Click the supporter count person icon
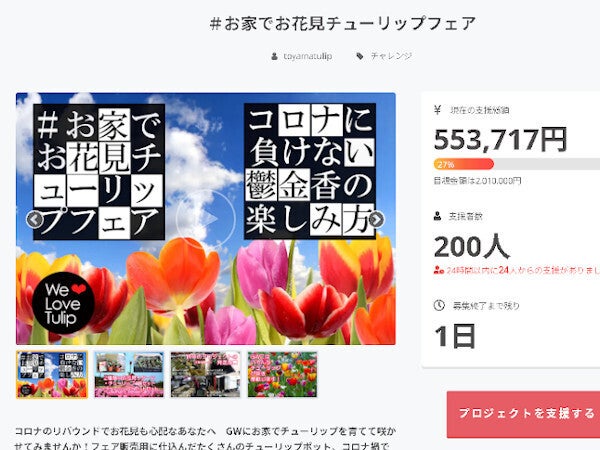The image size is (600, 450). pos(438,217)
